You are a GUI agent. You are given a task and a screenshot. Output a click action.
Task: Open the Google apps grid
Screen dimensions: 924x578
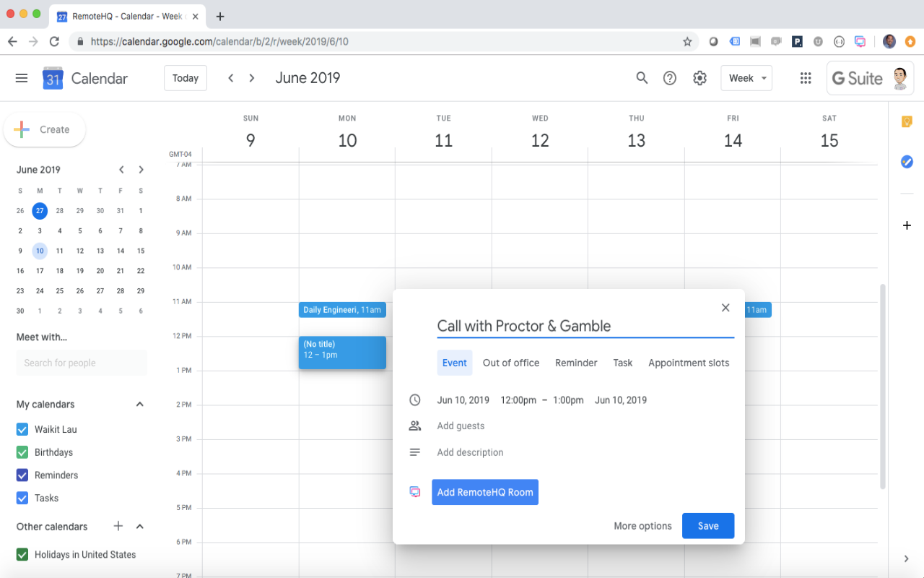click(806, 77)
